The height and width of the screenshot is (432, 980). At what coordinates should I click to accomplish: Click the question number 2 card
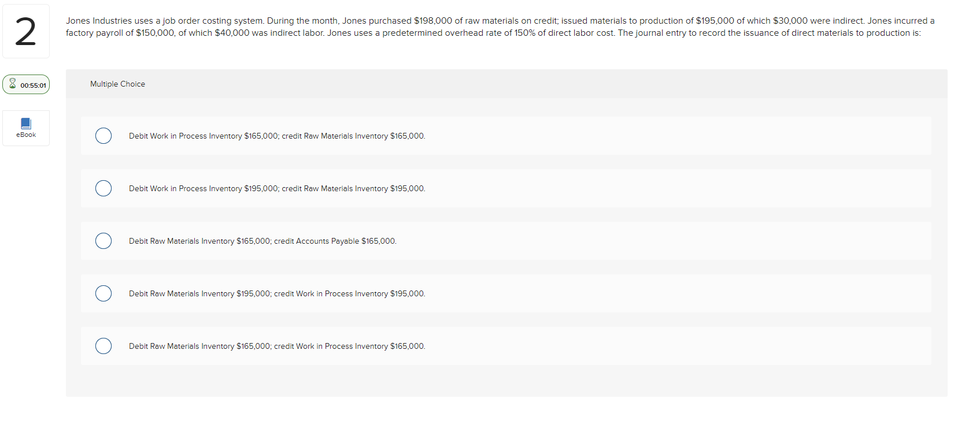point(25,31)
